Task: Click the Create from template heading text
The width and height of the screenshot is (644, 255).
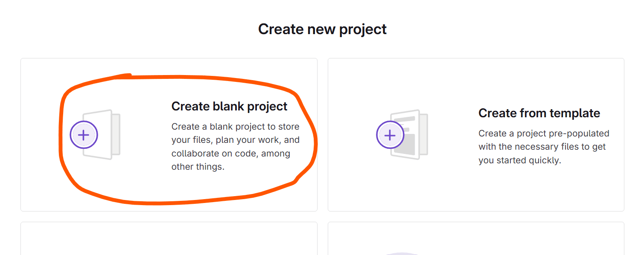Action: 539,113
